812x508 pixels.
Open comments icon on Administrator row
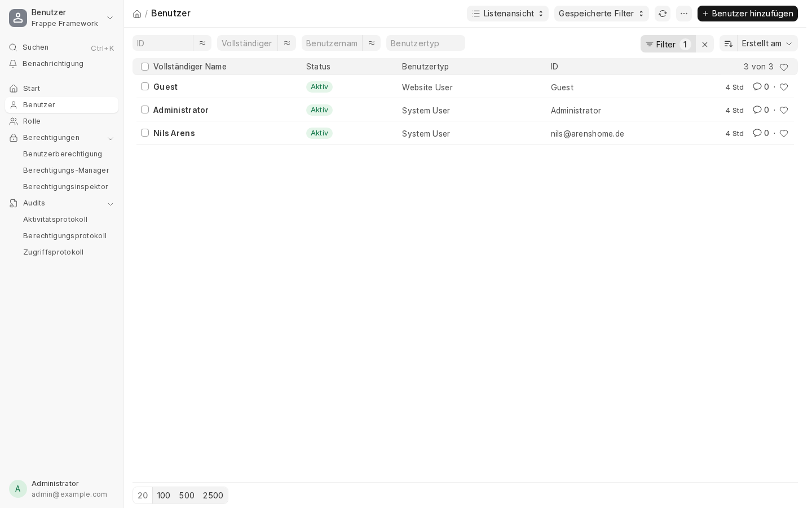click(x=757, y=110)
